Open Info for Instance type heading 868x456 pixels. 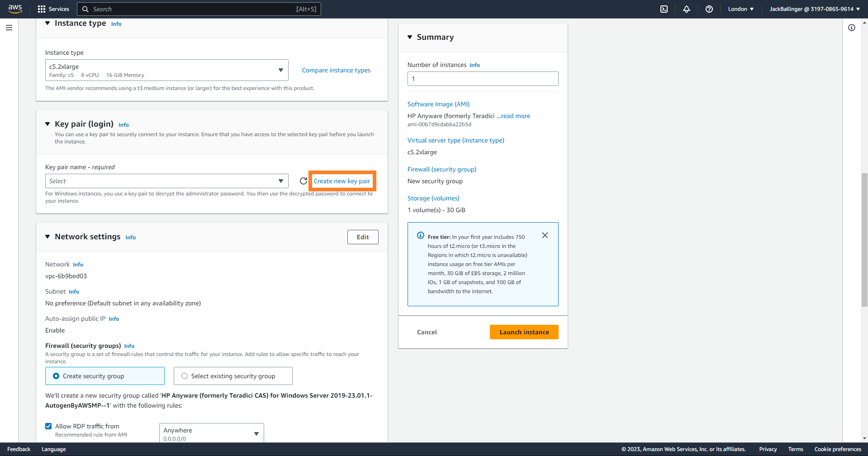pos(116,24)
